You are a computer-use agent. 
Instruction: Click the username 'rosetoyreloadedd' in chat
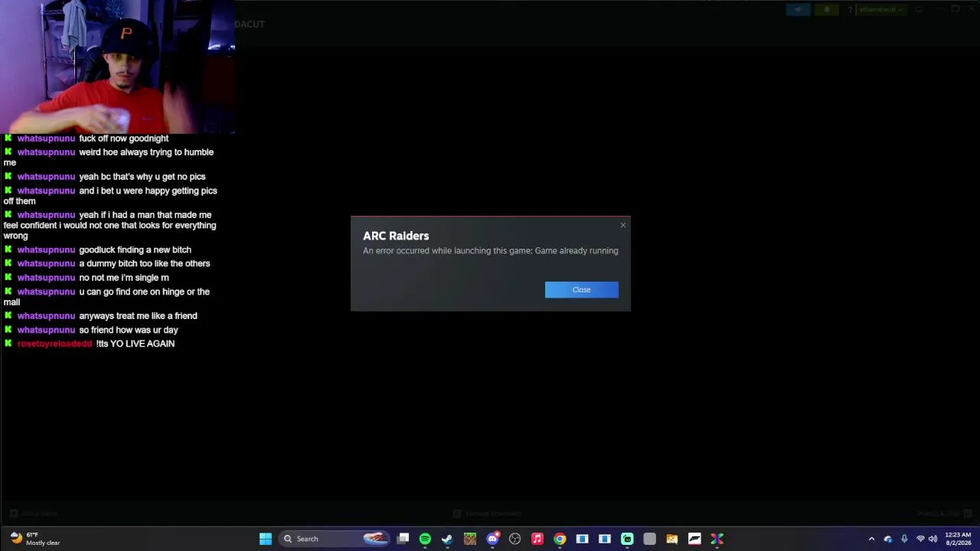(54, 344)
